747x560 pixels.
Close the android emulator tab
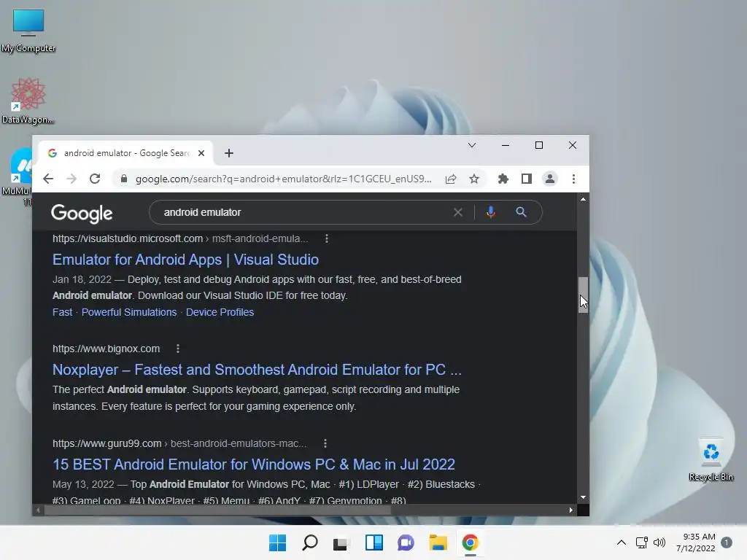pos(201,153)
